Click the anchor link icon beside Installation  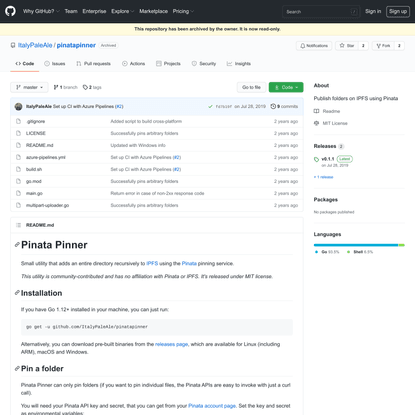click(17, 293)
